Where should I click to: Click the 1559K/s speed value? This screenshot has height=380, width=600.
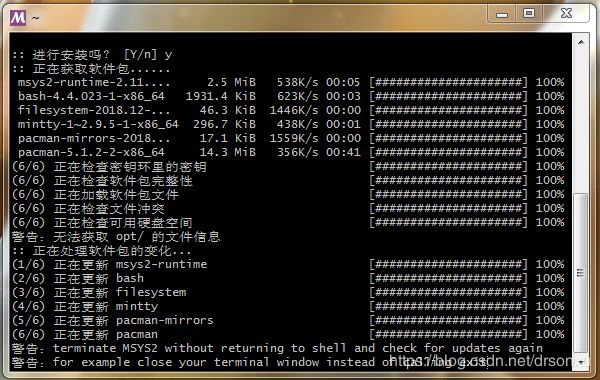coord(294,138)
